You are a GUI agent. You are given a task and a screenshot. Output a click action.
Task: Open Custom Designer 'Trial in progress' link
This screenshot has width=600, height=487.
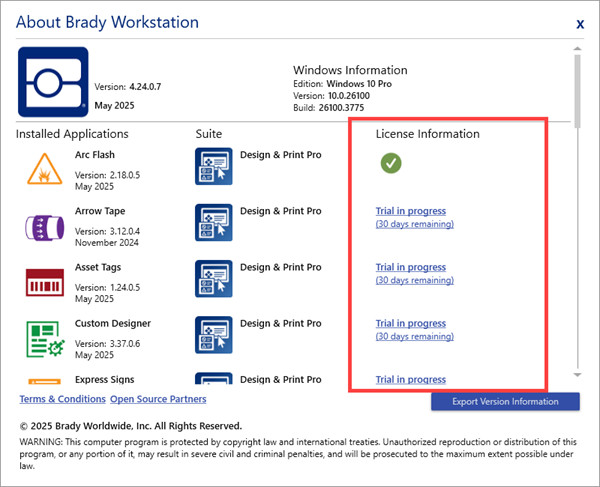411,323
